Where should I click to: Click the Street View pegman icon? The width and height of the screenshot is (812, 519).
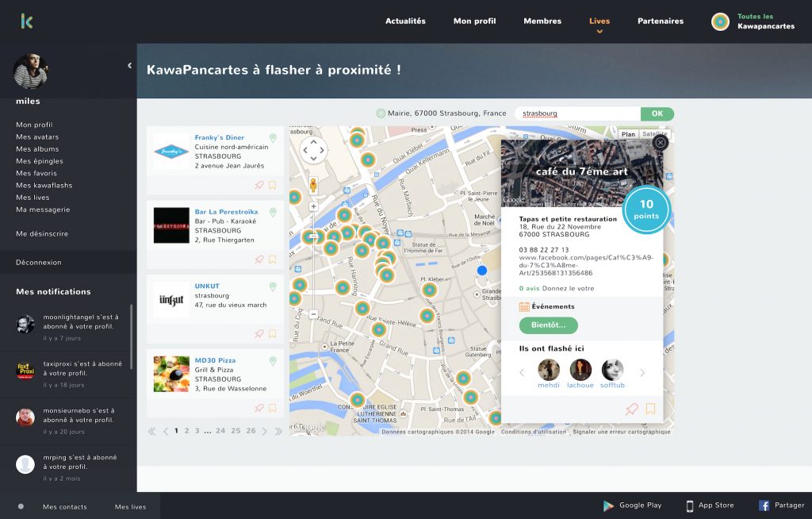tap(313, 185)
